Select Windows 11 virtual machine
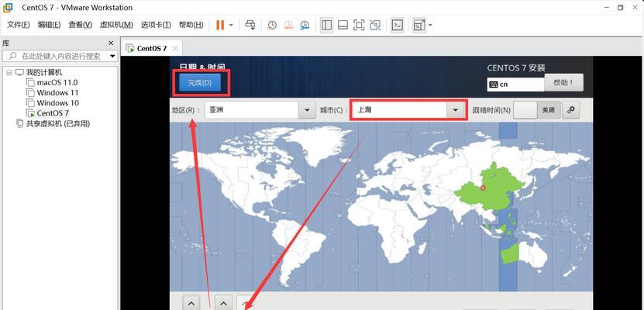Screen dimensions: 644x310 tap(57, 93)
